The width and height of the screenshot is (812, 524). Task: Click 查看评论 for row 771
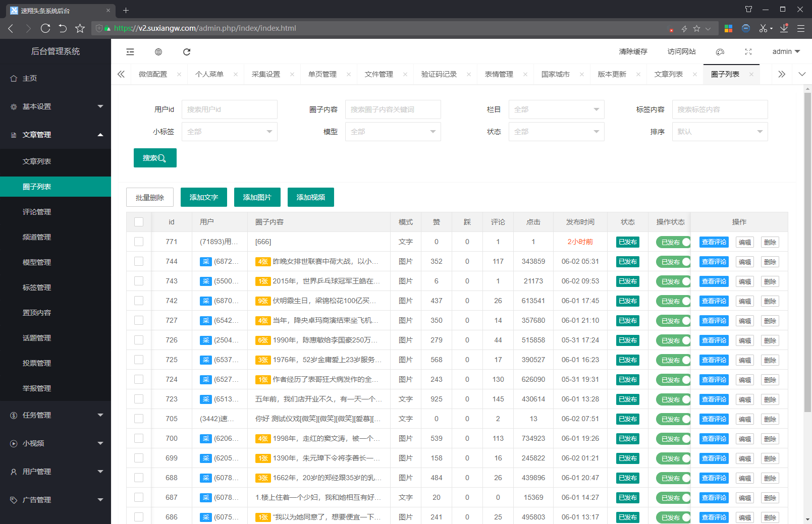coord(714,242)
